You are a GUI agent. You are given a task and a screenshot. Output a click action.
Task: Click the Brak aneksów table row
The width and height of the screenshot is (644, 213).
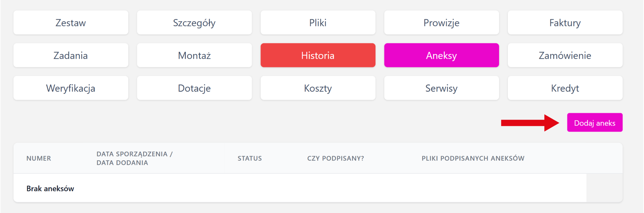click(x=50, y=188)
